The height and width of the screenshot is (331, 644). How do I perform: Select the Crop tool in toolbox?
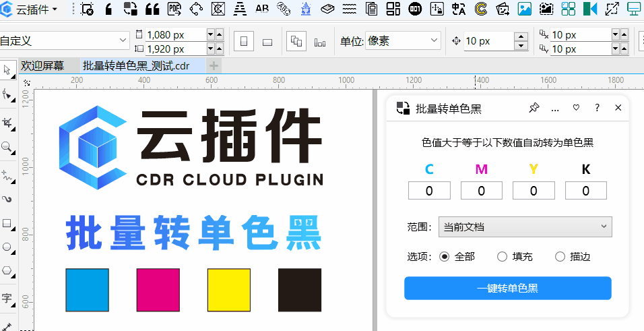[x=7, y=123]
